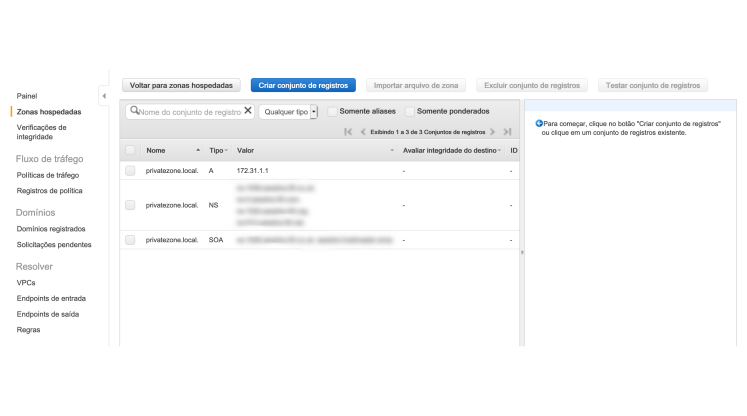Go to the first page of records
The width and height of the screenshot is (747, 416).
click(348, 132)
